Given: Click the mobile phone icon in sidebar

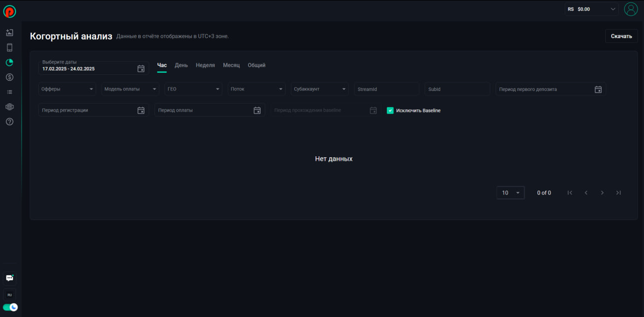Looking at the screenshot, I should click(10, 48).
